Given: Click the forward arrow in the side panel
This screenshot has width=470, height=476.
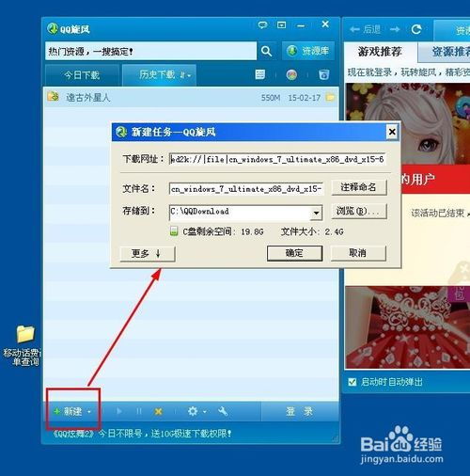Looking at the screenshot, I should [395, 29].
